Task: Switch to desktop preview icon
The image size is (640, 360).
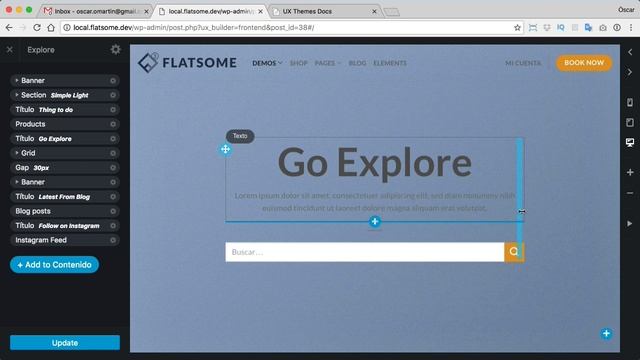Action: (630, 142)
